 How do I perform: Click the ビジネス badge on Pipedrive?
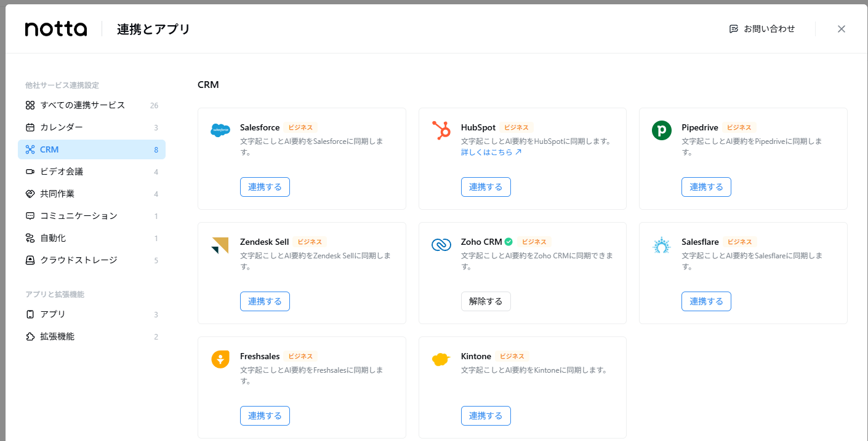point(739,127)
